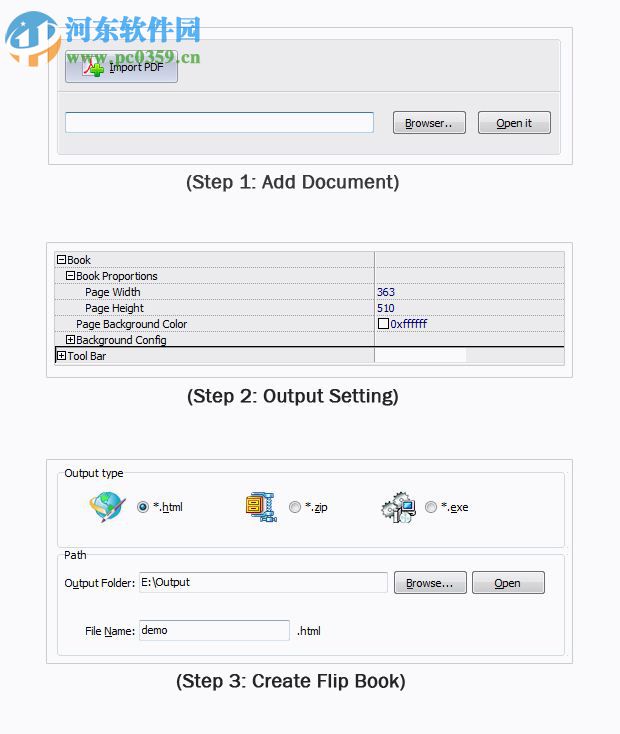This screenshot has width=620, height=734.
Task: Collapse the Book Proportions node
Action: click(x=70, y=275)
